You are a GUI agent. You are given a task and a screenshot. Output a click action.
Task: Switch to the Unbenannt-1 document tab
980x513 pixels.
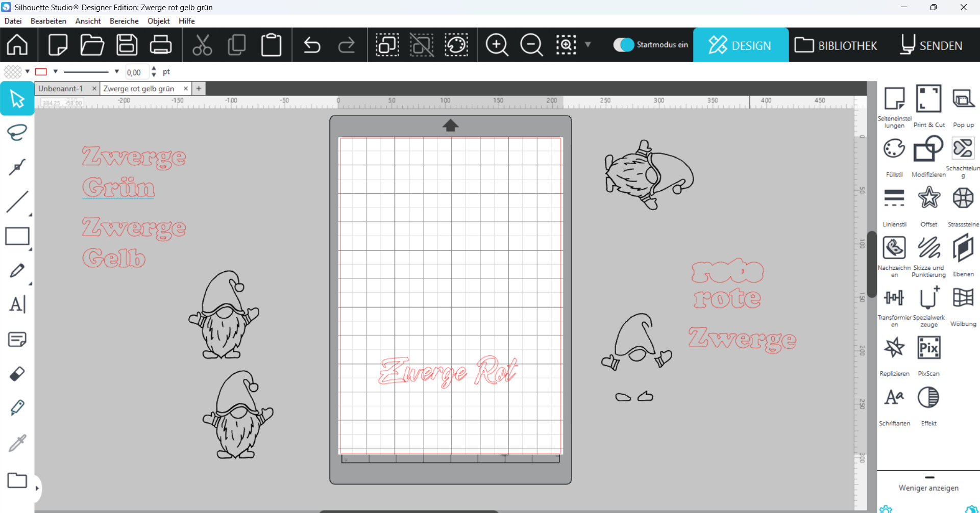[x=61, y=89]
